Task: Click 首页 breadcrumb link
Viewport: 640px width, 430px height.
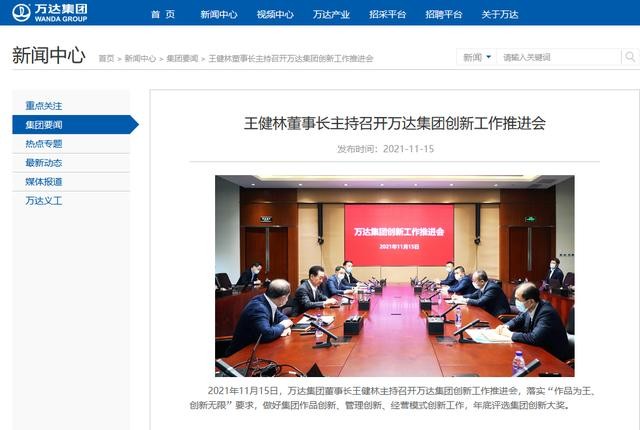Action: coord(107,58)
